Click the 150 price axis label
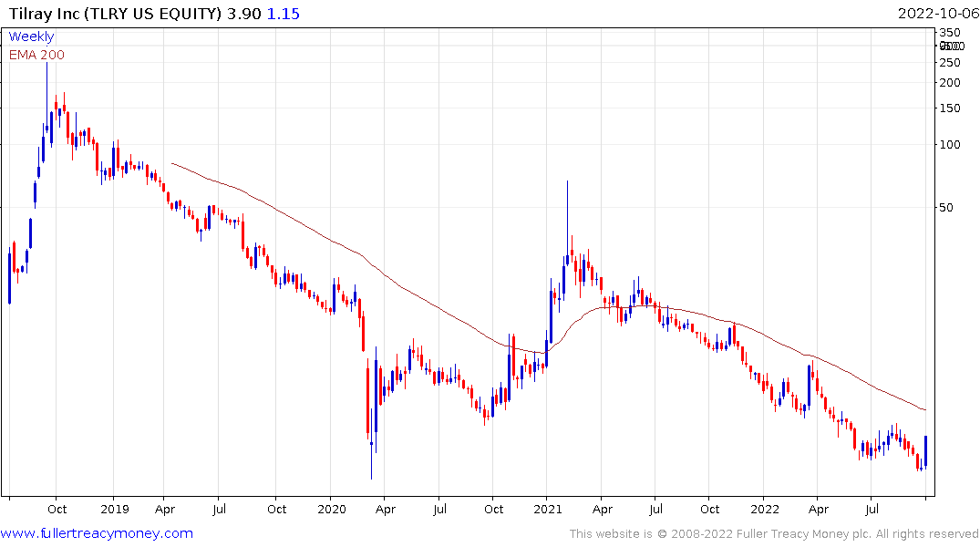Screen dimensions: 980x547 (950, 108)
